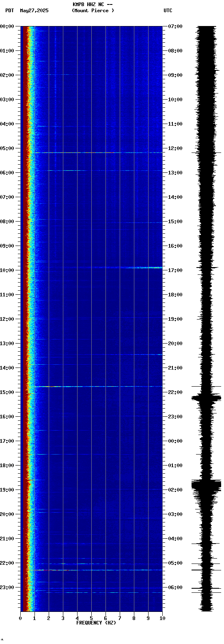224x644 pixels.
Task: Click the 20:00 PDT time label
Action: (x=7, y=514)
